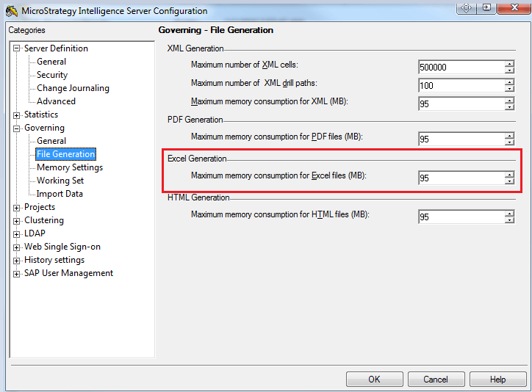Select the Governing label in the tree

pyautogui.click(x=44, y=128)
